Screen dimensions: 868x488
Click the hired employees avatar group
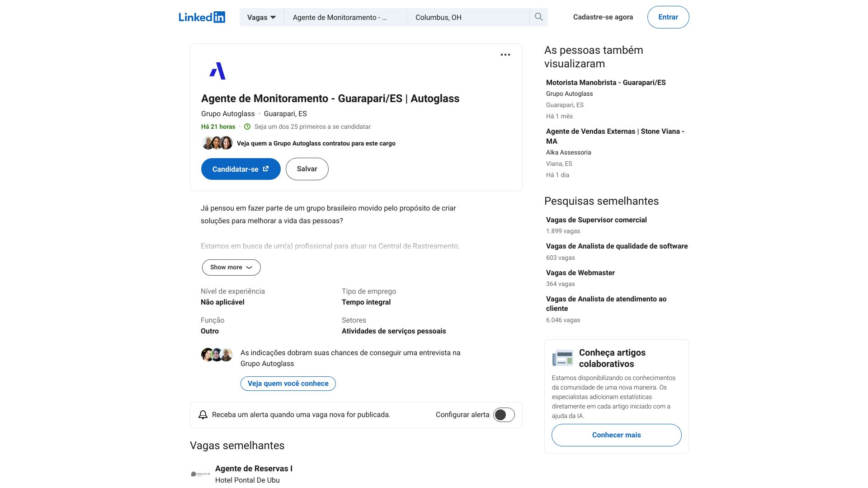217,143
